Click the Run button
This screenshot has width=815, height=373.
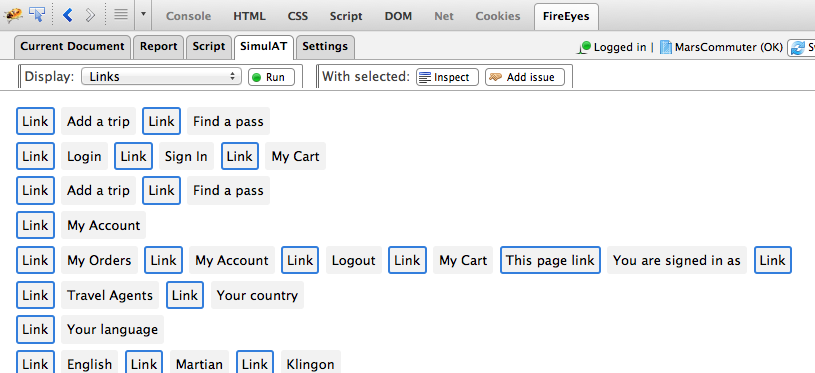271,77
